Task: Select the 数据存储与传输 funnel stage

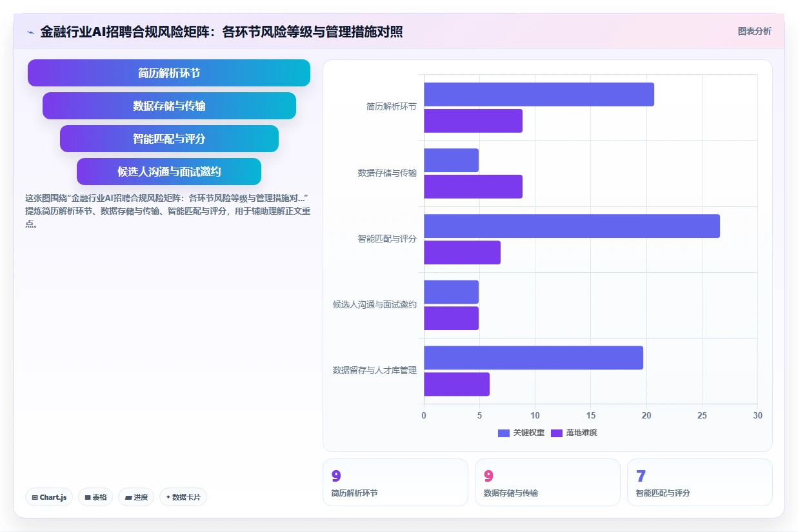Action: point(169,106)
